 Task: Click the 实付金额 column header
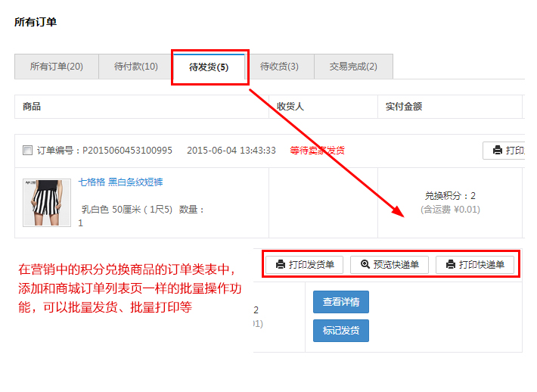click(x=404, y=107)
